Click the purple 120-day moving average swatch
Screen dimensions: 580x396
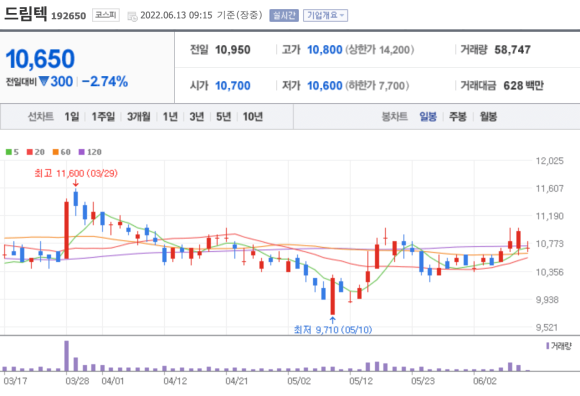[x=82, y=152]
